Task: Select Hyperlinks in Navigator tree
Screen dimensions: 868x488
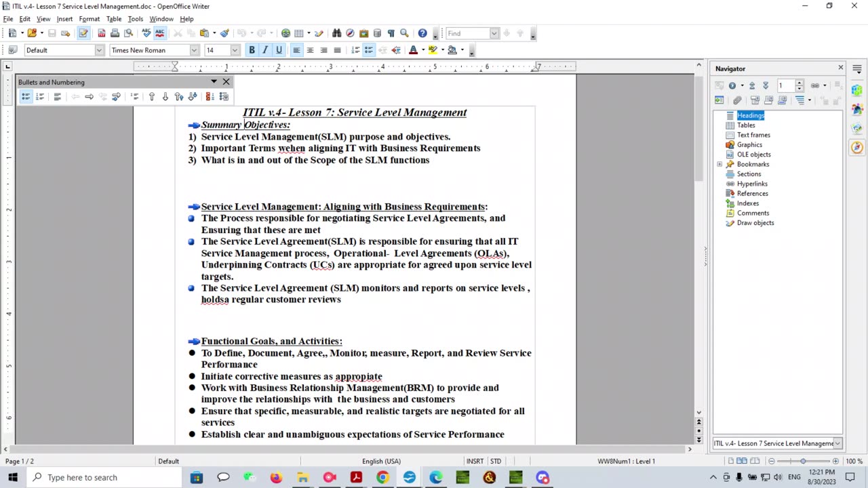Action: coord(752,184)
